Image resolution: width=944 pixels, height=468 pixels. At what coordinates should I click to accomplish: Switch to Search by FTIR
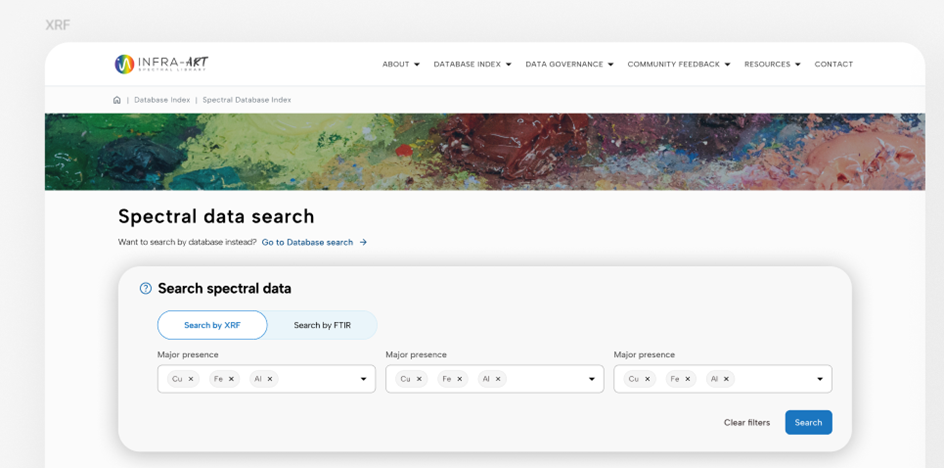click(322, 325)
